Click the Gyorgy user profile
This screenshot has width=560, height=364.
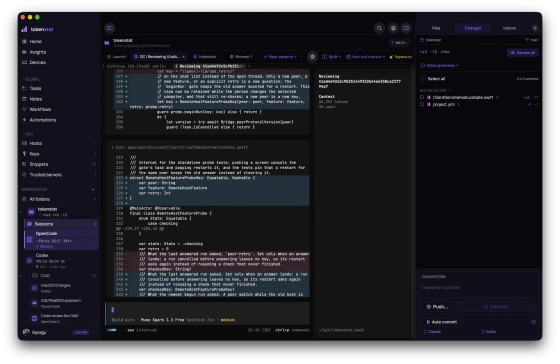(x=39, y=332)
